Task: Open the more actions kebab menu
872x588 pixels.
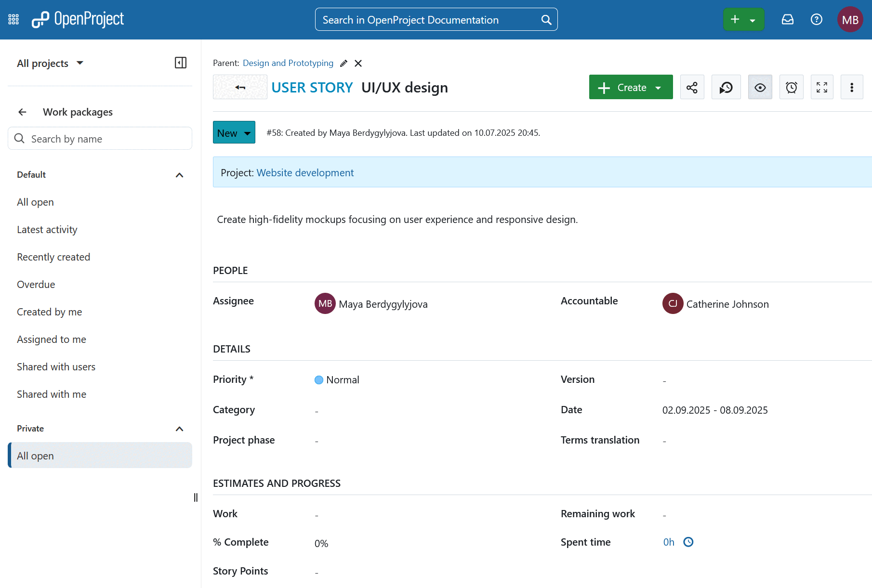Action: click(852, 87)
